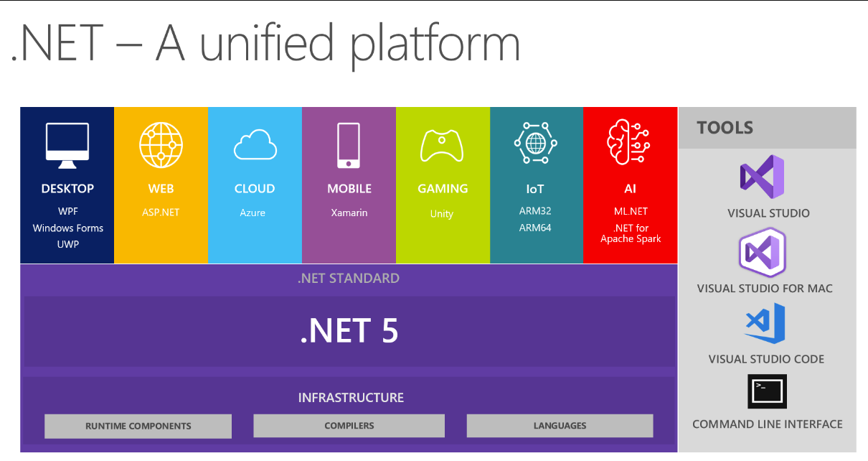Click the Languages box
This screenshot has width=868, height=461.
560,425
